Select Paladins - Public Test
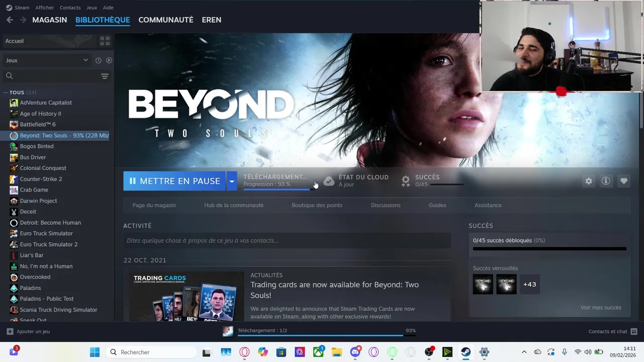The image size is (644, 362). tap(47, 299)
